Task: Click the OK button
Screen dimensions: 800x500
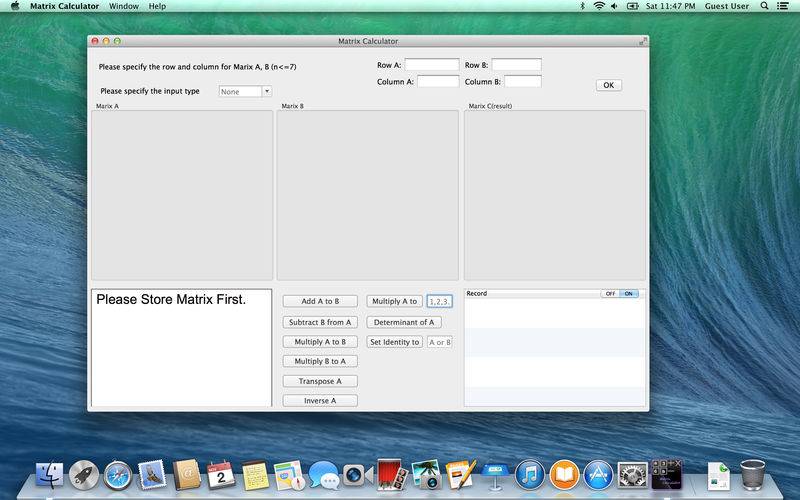Action: (609, 85)
